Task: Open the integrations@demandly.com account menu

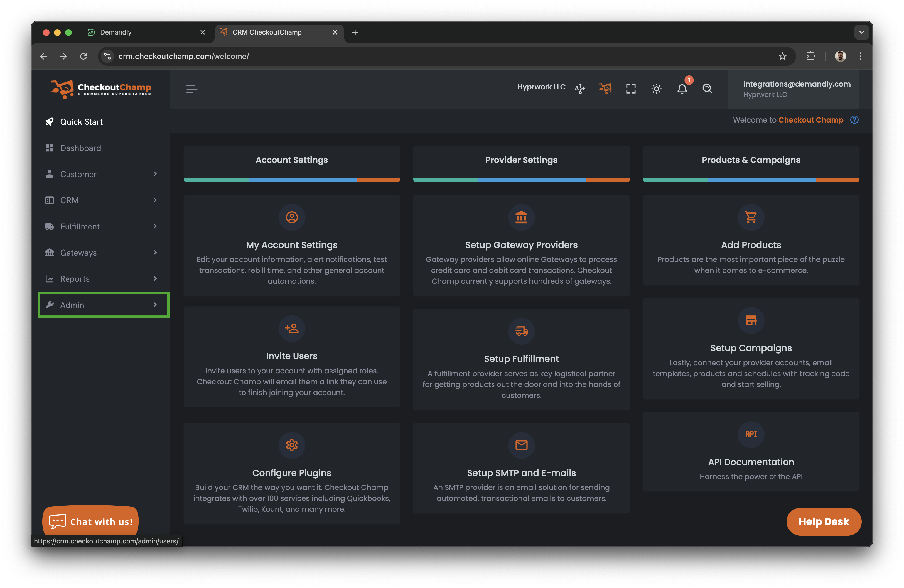Action: [x=797, y=89]
